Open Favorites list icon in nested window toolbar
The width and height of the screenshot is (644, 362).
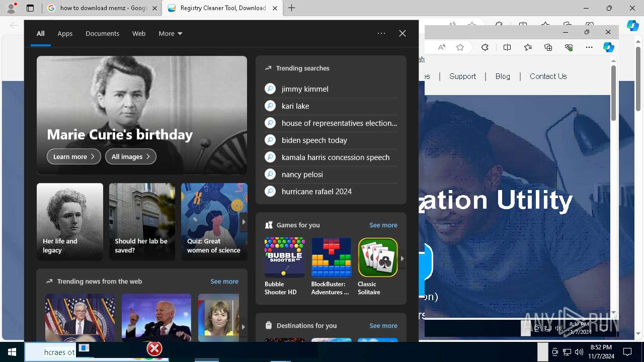528,47
